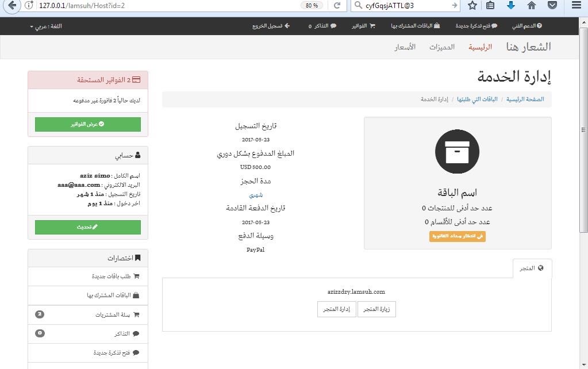Open the browser downloads arrow icon
The width and height of the screenshot is (588, 369).
click(511, 6)
